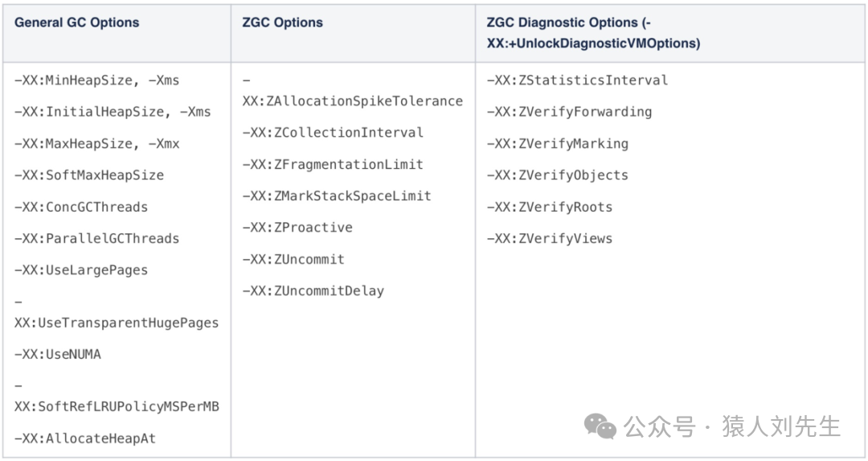This screenshot has height=461, width=868.
Task: Select the -XX:UseNUMA entry
Action: pos(58,354)
